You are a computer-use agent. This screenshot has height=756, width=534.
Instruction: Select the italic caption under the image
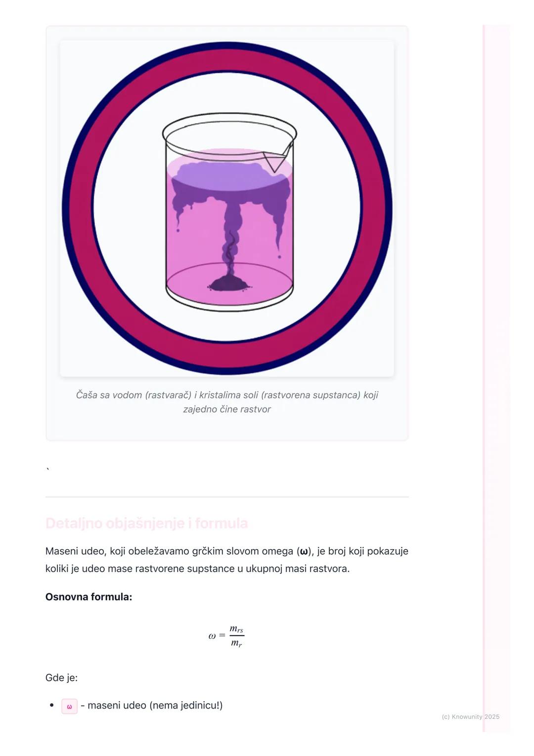point(227,402)
